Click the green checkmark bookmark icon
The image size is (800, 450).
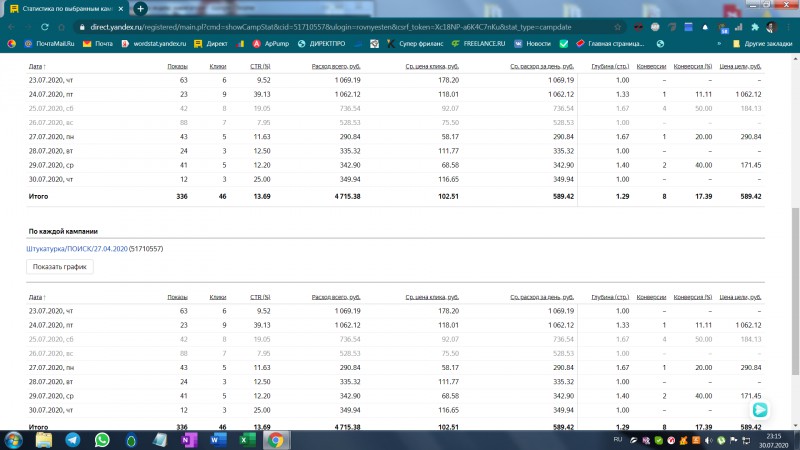coord(564,44)
